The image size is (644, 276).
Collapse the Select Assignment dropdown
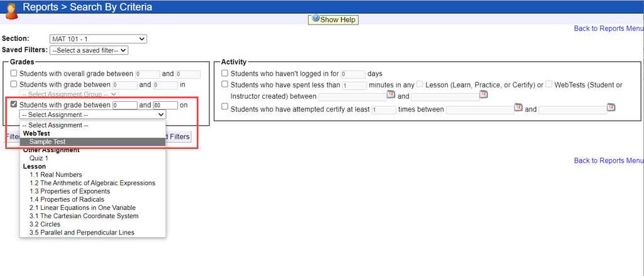pyautogui.click(x=92, y=115)
